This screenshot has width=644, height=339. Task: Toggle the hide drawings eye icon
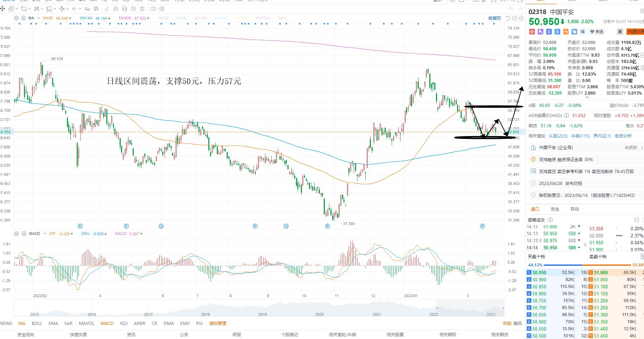[133, 9]
